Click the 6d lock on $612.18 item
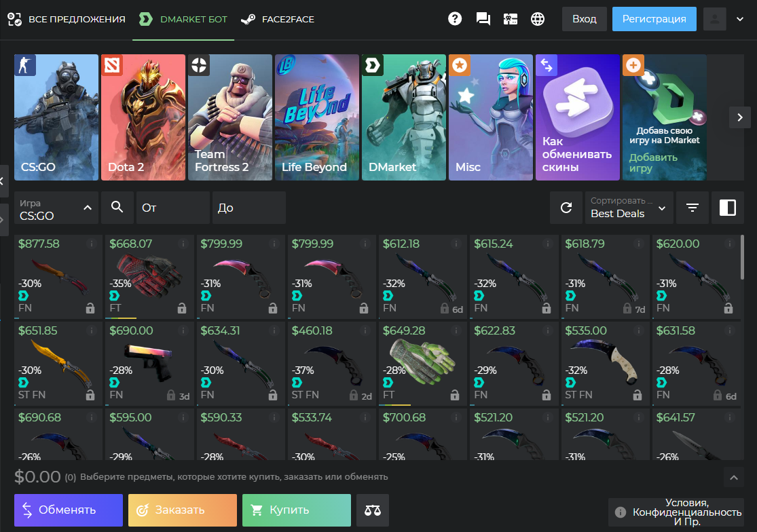This screenshot has height=532, width=757. [x=451, y=309]
